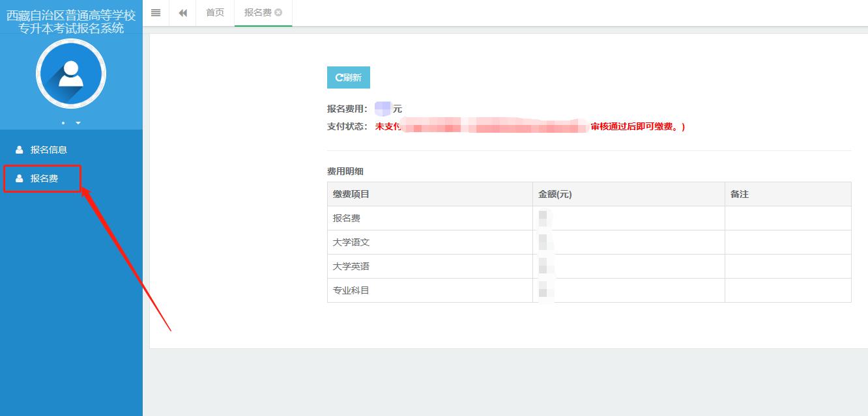Switch to the 首页 tab
This screenshot has width=868, height=416.
pyautogui.click(x=215, y=13)
